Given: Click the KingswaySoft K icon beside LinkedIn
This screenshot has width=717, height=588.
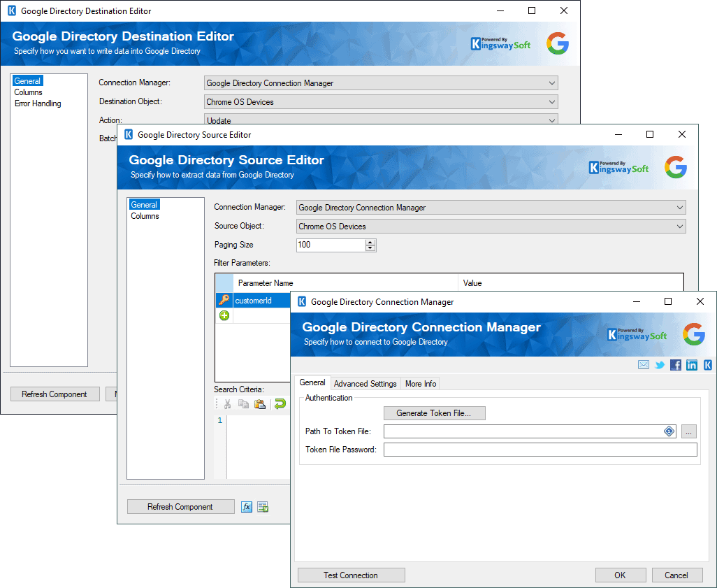Looking at the screenshot, I should tap(707, 365).
